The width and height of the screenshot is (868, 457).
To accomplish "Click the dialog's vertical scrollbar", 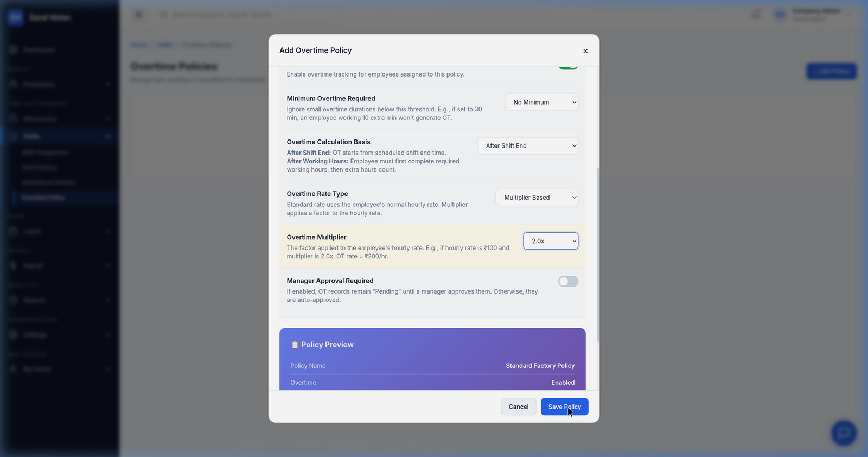I will [598, 254].
